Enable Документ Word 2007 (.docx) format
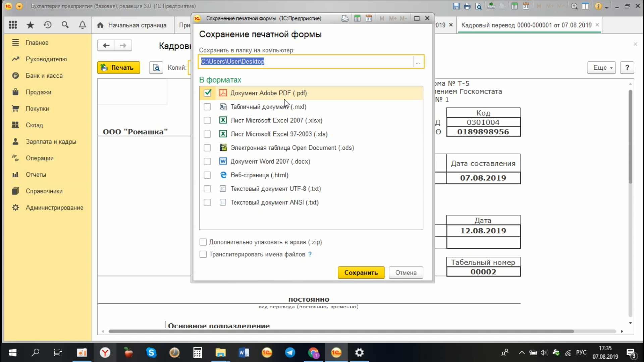The image size is (644, 362). tap(207, 162)
